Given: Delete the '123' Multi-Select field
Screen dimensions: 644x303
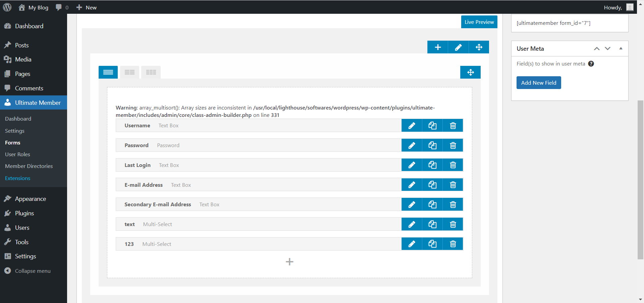Looking at the screenshot, I should pos(453,244).
